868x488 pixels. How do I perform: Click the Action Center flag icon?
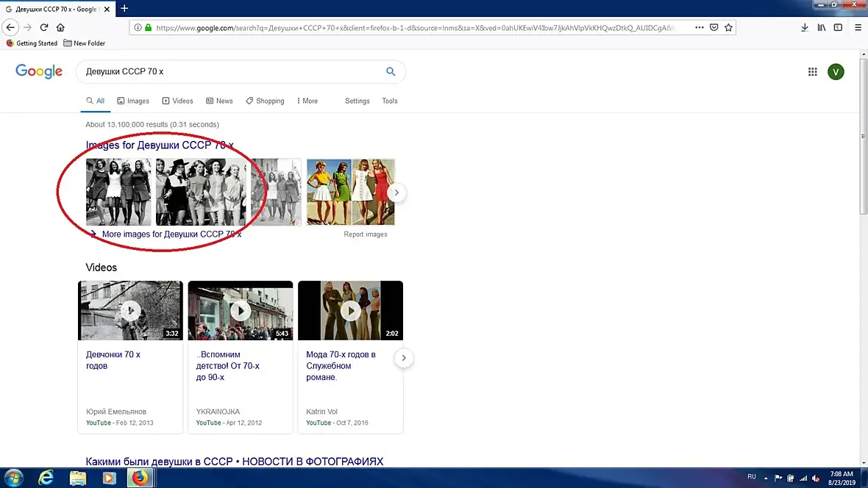pos(778,478)
